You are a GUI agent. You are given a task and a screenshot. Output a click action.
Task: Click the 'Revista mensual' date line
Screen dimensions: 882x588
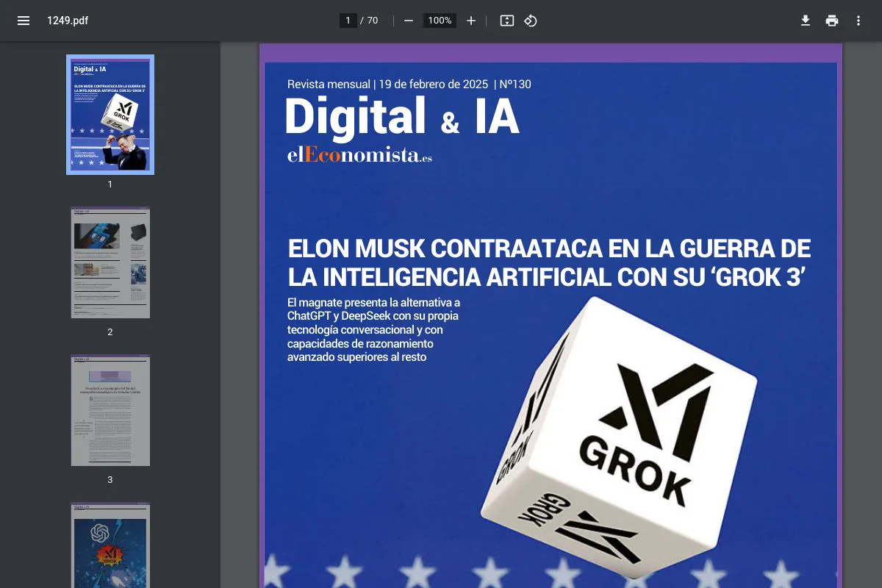coord(409,85)
